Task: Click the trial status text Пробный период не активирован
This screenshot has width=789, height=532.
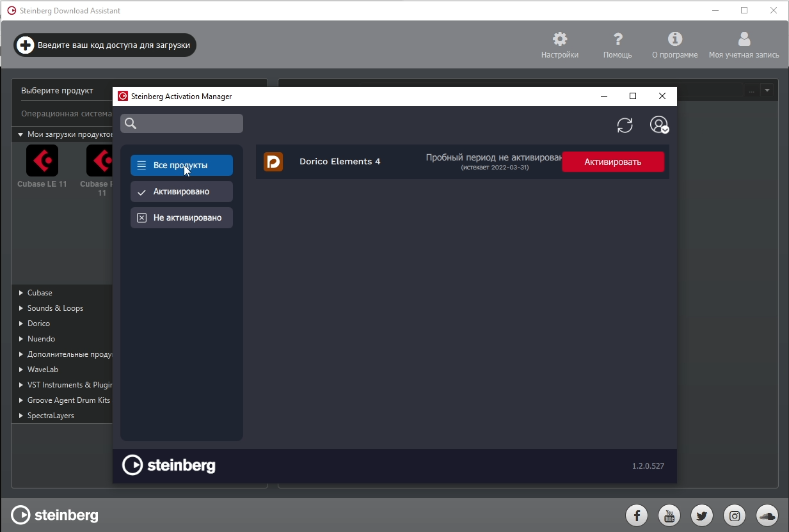Action: 494,157
